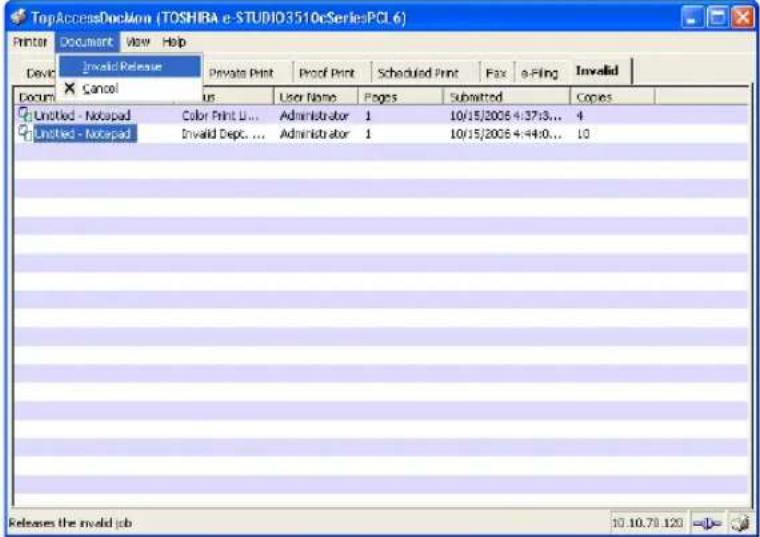760x537 pixels.
Task: Click document icon of Color Print row
Action: point(25,115)
